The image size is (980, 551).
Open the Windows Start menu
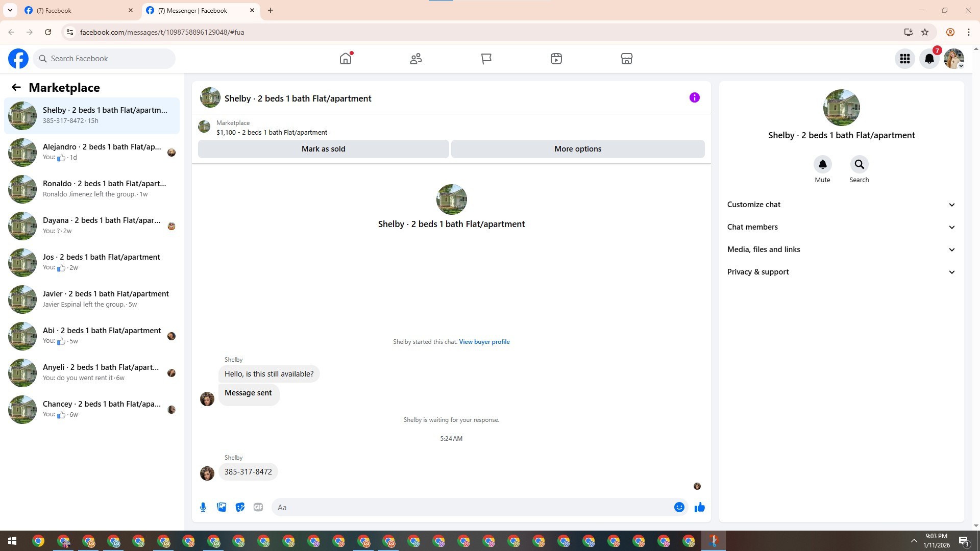point(12,541)
